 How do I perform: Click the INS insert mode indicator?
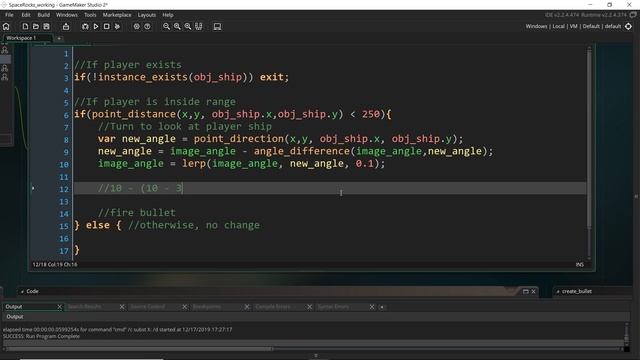click(580, 264)
